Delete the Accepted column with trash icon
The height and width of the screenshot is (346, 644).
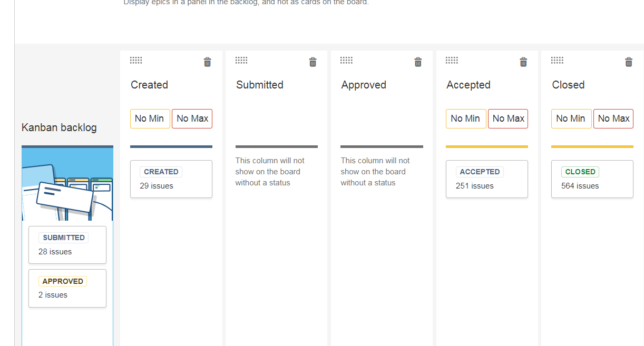click(523, 62)
